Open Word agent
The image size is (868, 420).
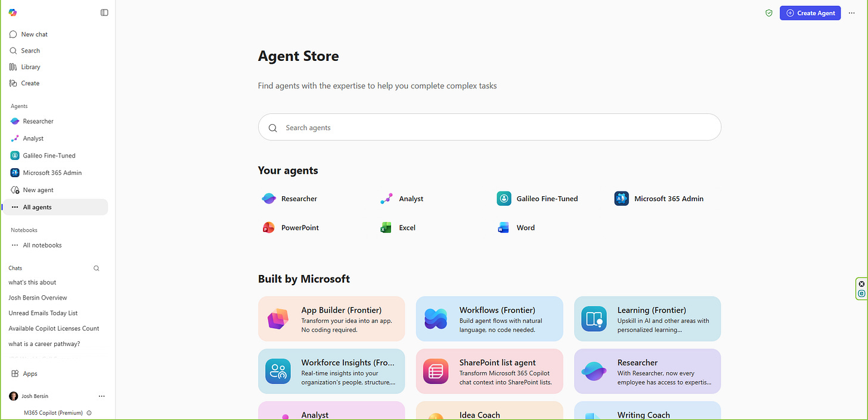[516, 227]
